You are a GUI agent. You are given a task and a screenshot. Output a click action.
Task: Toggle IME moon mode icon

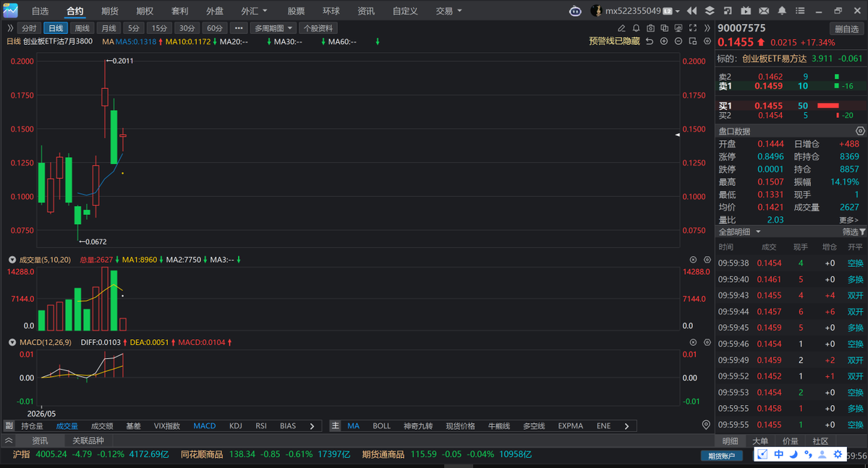click(793, 454)
